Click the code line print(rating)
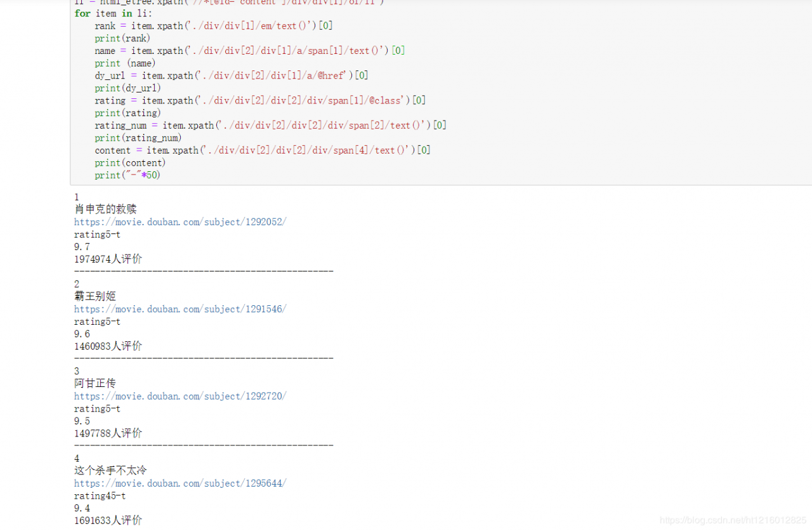 coord(128,113)
